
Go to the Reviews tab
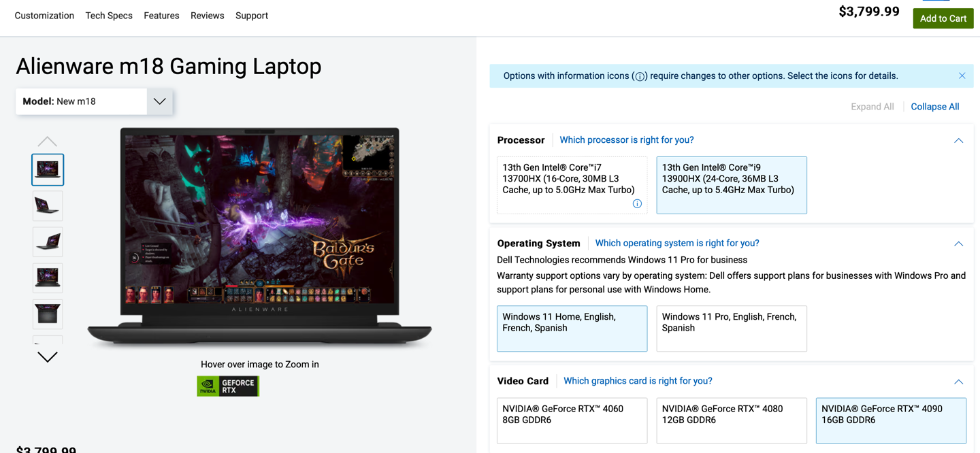208,16
